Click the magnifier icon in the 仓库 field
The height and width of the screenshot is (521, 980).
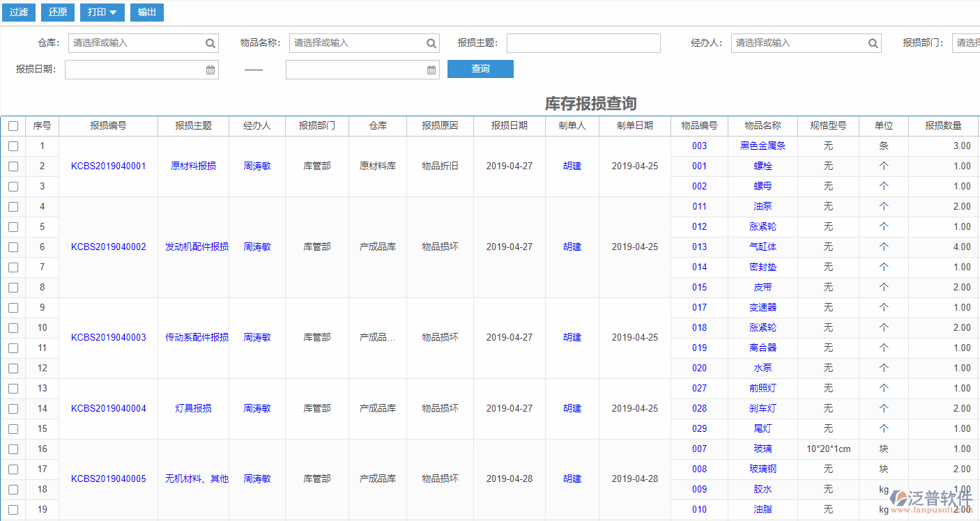tap(210, 42)
